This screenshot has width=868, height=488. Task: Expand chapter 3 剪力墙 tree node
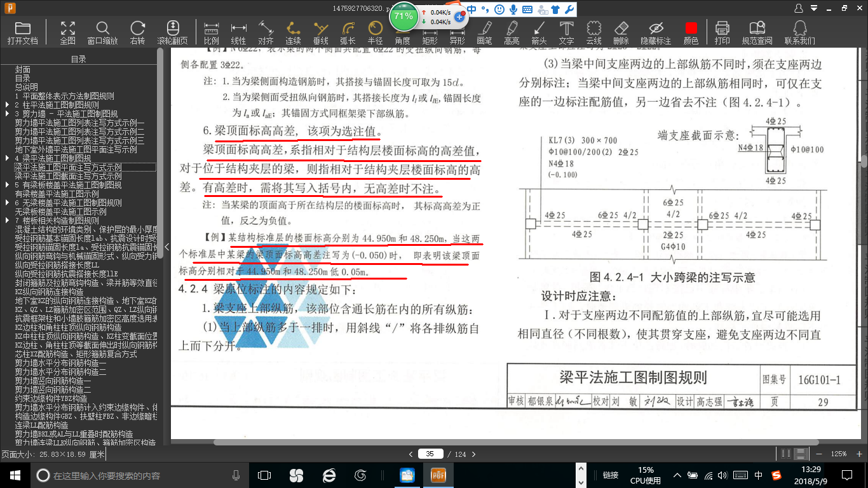tap(7, 114)
